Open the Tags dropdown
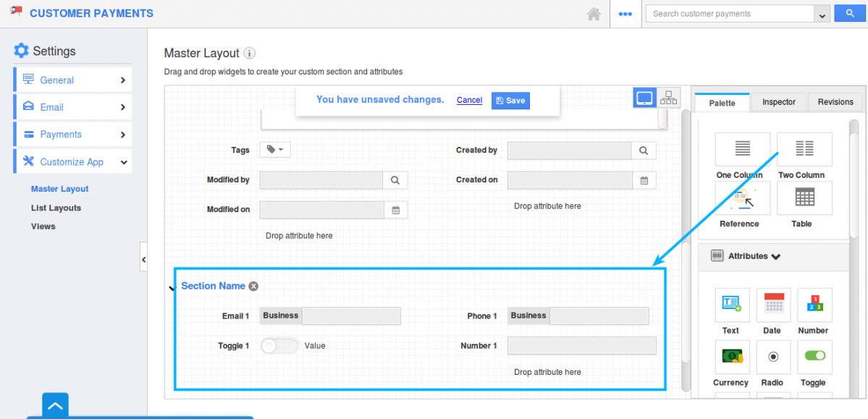 pos(275,150)
